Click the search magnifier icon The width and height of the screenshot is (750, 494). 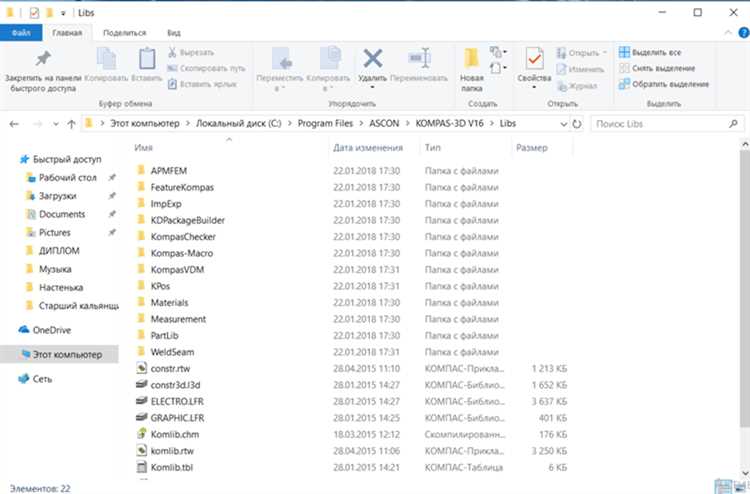[x=733, y=124]
